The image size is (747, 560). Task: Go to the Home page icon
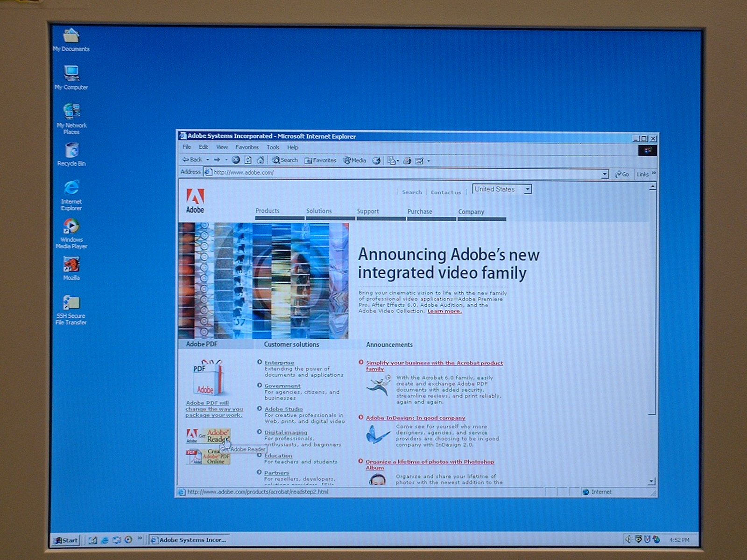[261, 160]
